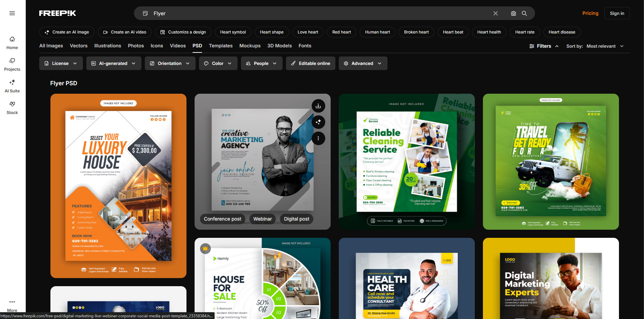Click the Webinar tag under the marketing flyer
This screenshot has height=319, width=644.
[262, 219]
